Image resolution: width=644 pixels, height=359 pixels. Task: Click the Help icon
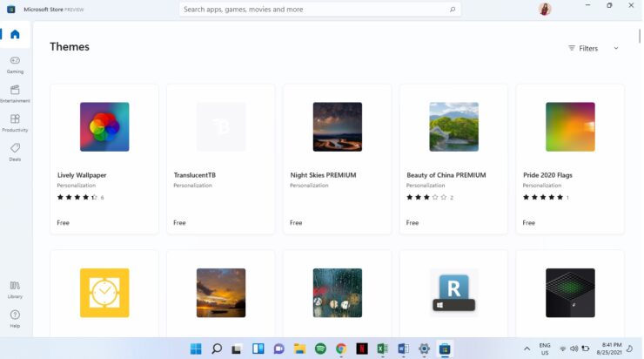tap(15, 317)
